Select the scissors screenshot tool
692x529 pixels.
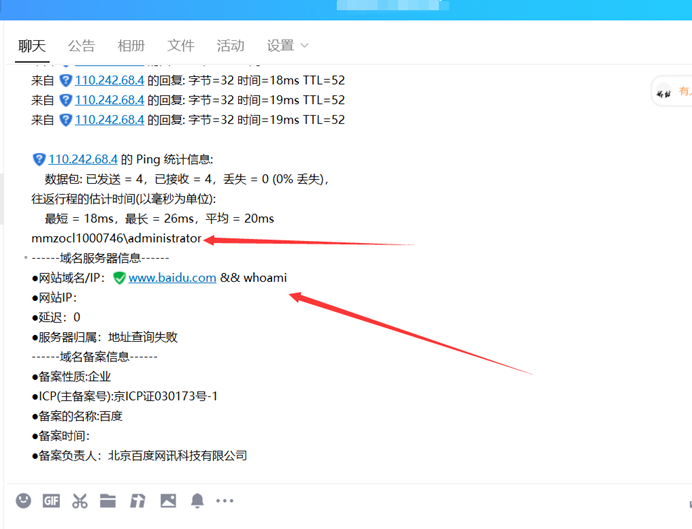tap(80, 500)
